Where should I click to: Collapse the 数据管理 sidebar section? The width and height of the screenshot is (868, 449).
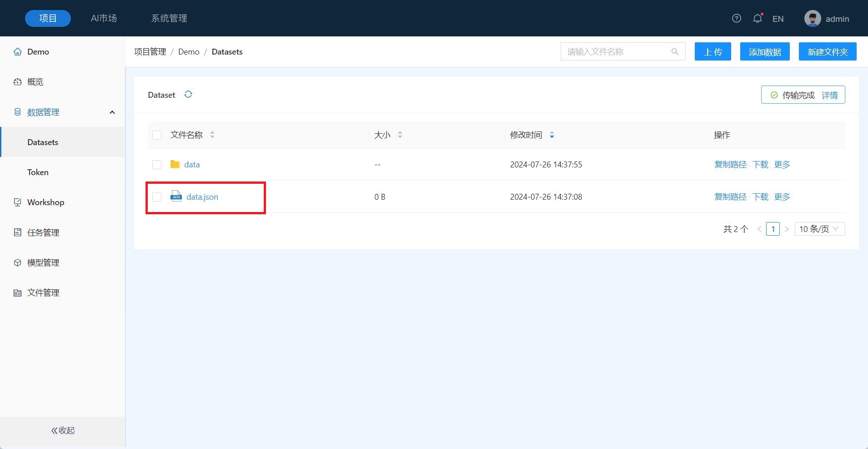[x=112, y=112]
